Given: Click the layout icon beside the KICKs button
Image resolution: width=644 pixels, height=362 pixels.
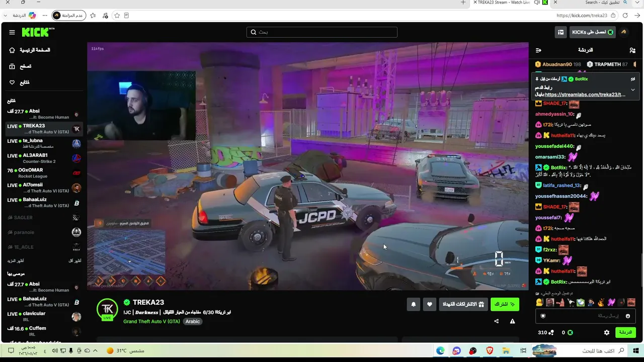Looking at the screenshot, I should (x=560, y=32).
